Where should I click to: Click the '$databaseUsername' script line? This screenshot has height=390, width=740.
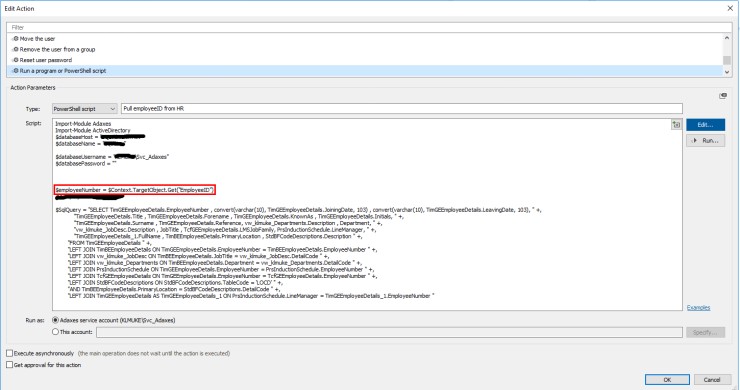(x=112, y=157)
